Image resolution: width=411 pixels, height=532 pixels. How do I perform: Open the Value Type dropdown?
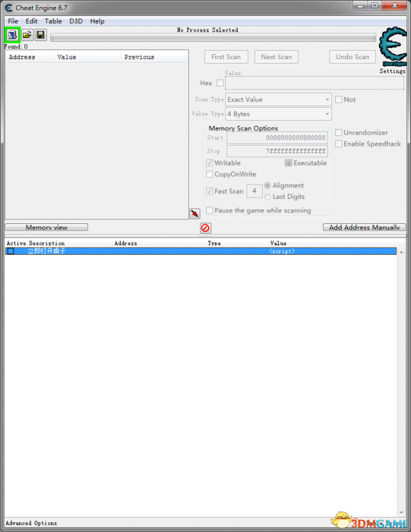[278, 114]
